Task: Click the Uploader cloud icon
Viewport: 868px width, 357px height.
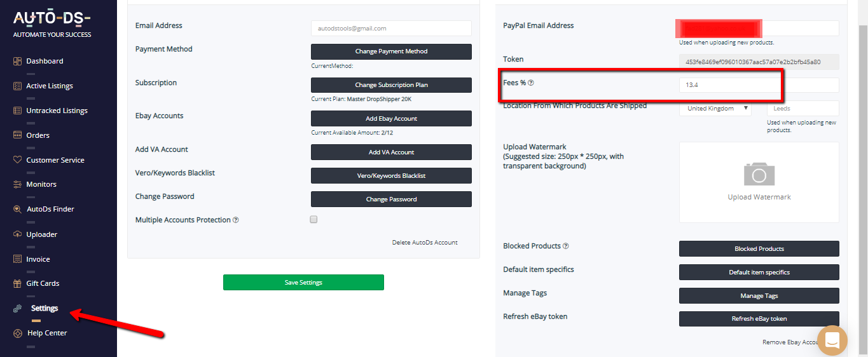Action: click(x=18, y=234)
